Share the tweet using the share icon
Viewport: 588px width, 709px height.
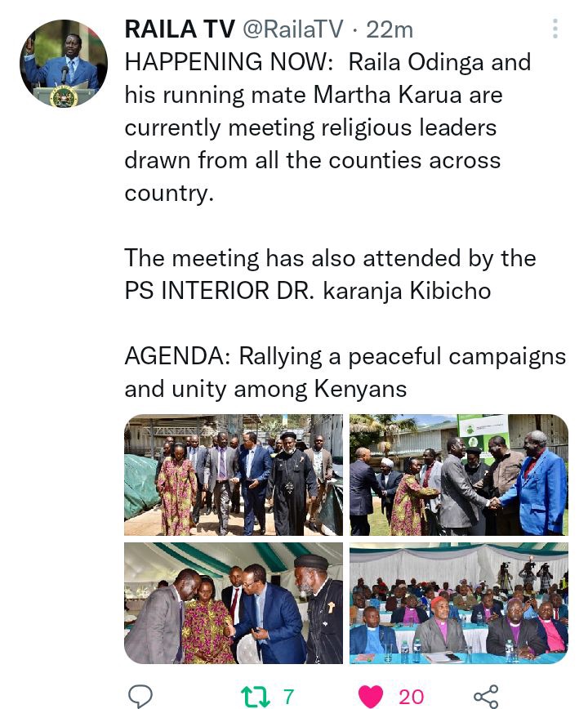(x=486, y=696)
